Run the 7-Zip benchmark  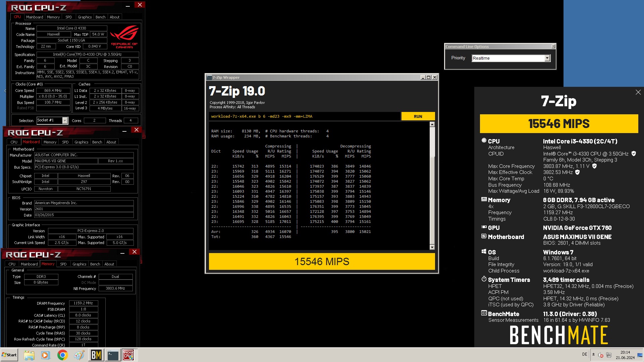(x=418, y=116)
